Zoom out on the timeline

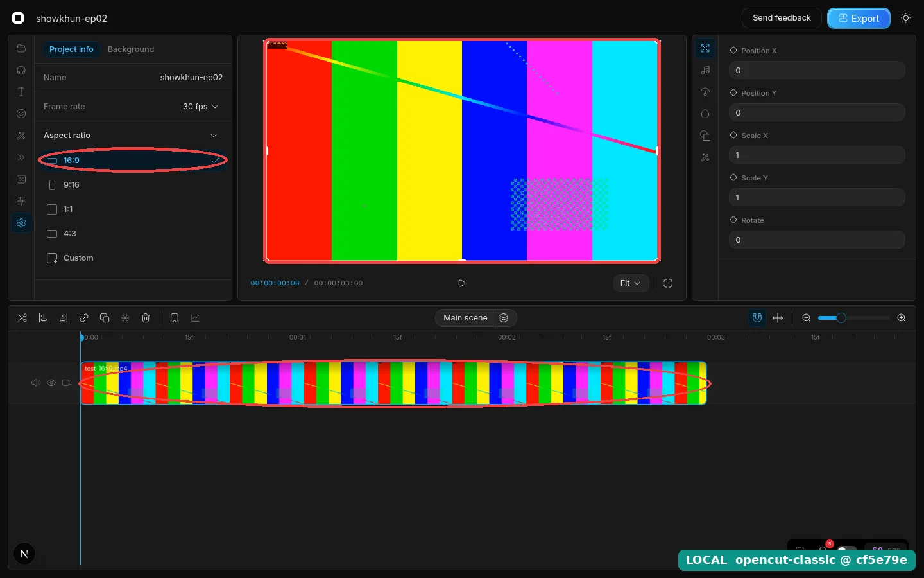pos(807,318)
